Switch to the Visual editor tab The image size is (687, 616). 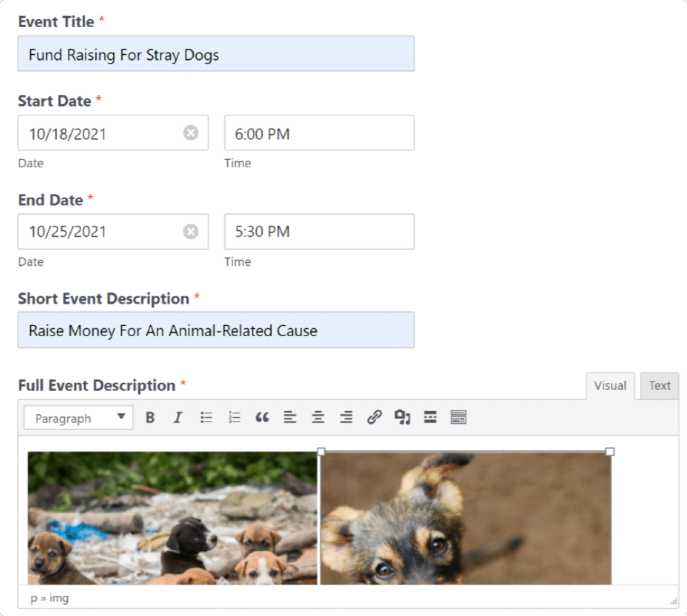[x=610, y=386]
